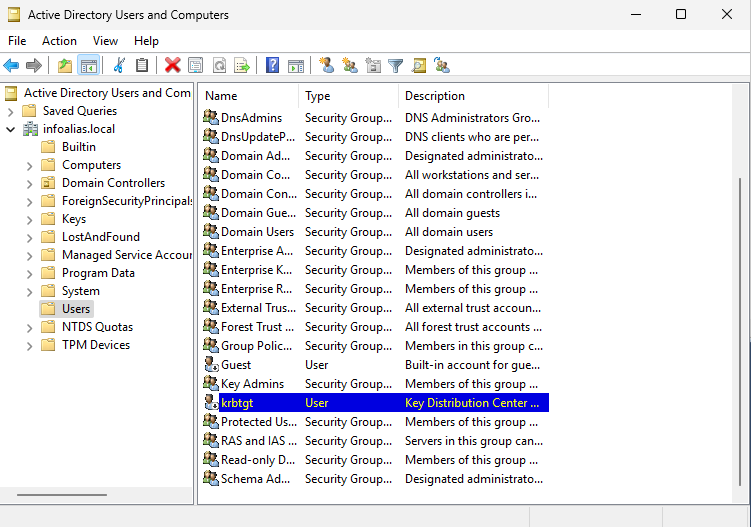Image resolution: width=751 pixels, height=527 pixels.
Task: Click the red Delete icon
Action: click(x=172, y=66)
